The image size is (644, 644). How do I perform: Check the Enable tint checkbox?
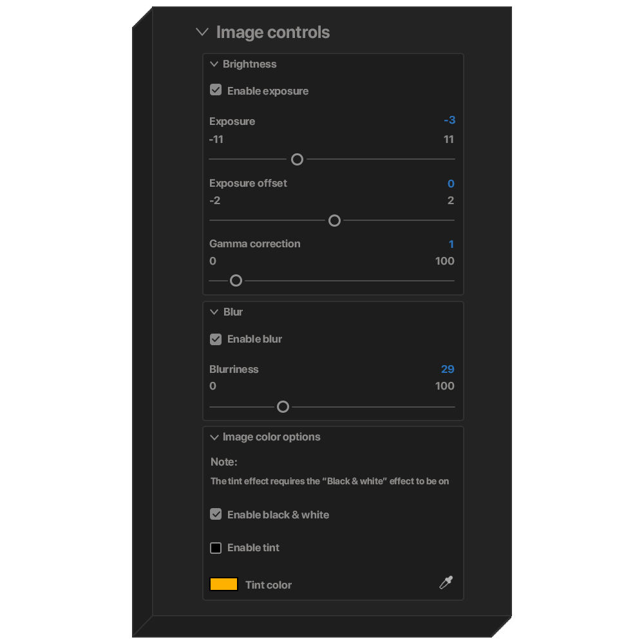point(216,548)
